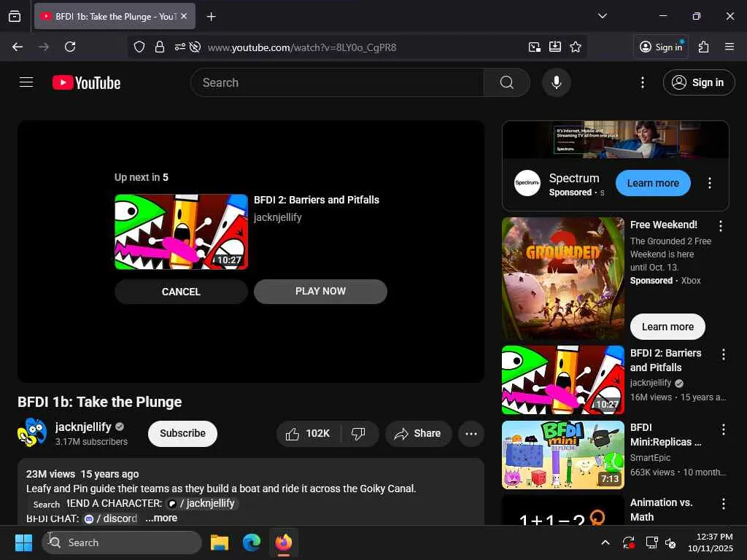Launch Microsoft Edge from taskbar
Screen dimensions: 747x560
coord(251,542)
